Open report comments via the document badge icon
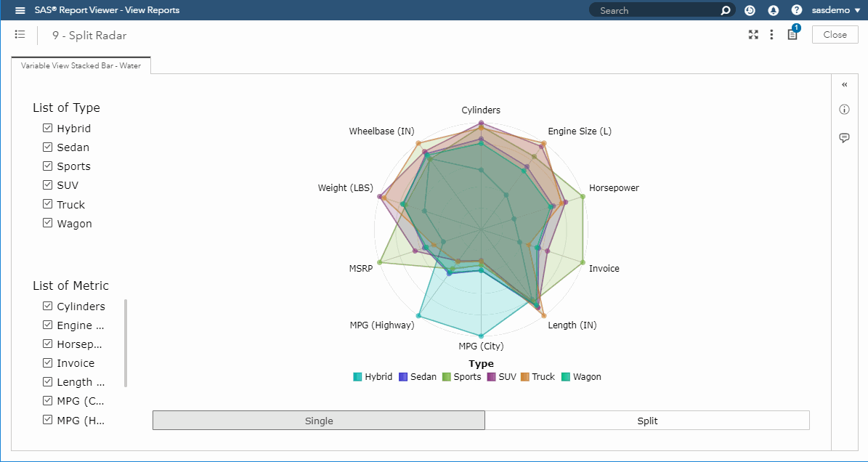This screenshot has height=462, width=868. coord(792,34)
